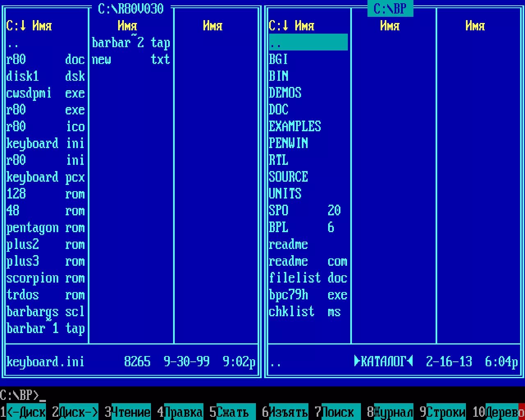The width and height of the screenshot is (525, 420).
Task: Select the BIN directory
Action: click(x=308, y=76)
